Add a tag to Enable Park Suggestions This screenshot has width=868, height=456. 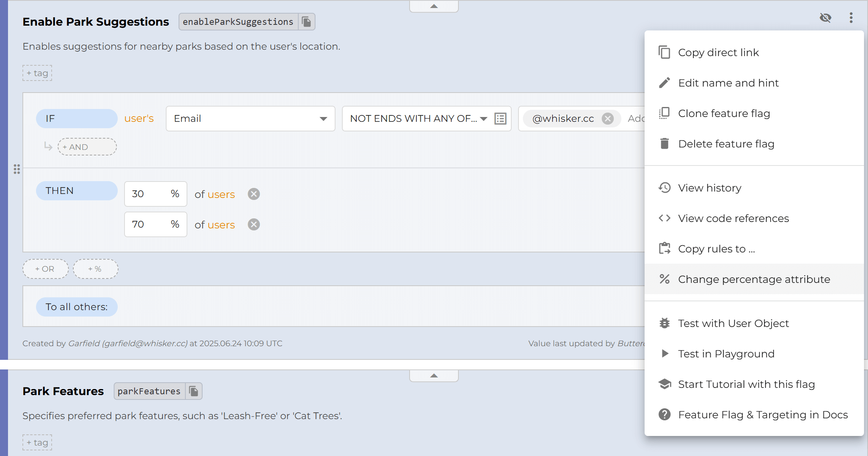coord(37,73)
